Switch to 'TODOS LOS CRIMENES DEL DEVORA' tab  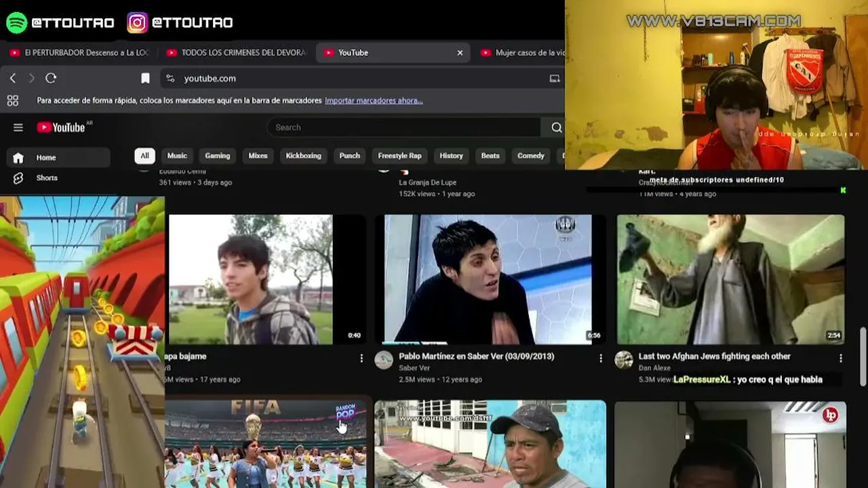pyautogui.click(x=237, y=53)
